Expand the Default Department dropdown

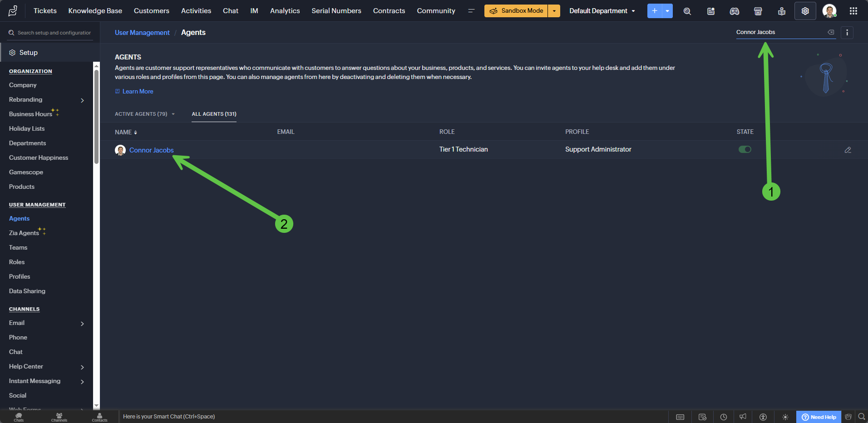pos(602,11)
